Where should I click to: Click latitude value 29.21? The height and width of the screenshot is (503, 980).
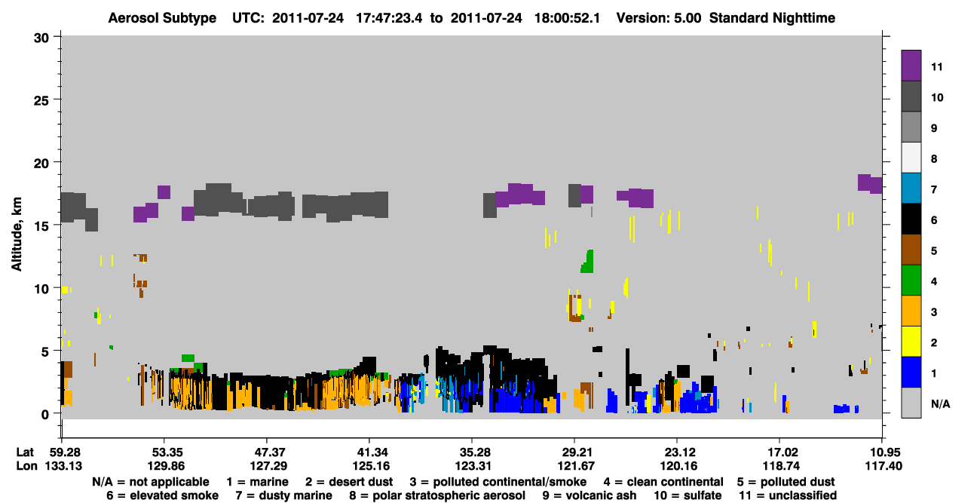click(x=574, y=452)
